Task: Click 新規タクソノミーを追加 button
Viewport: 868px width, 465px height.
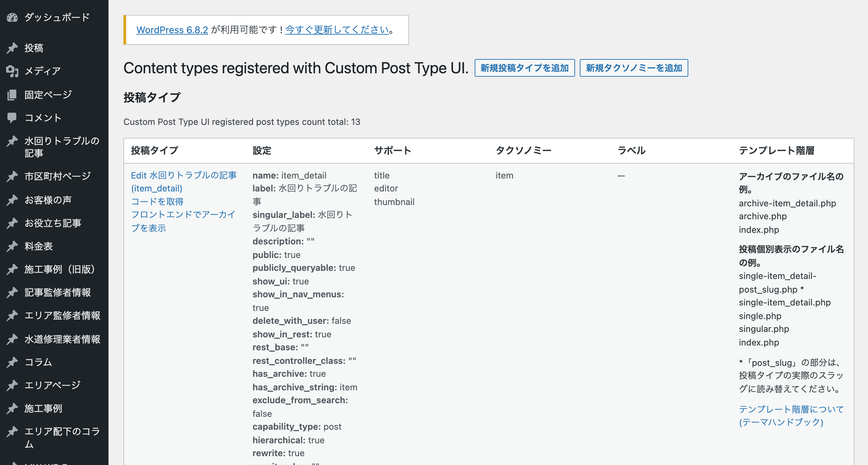Action: (x=633, y=68)
